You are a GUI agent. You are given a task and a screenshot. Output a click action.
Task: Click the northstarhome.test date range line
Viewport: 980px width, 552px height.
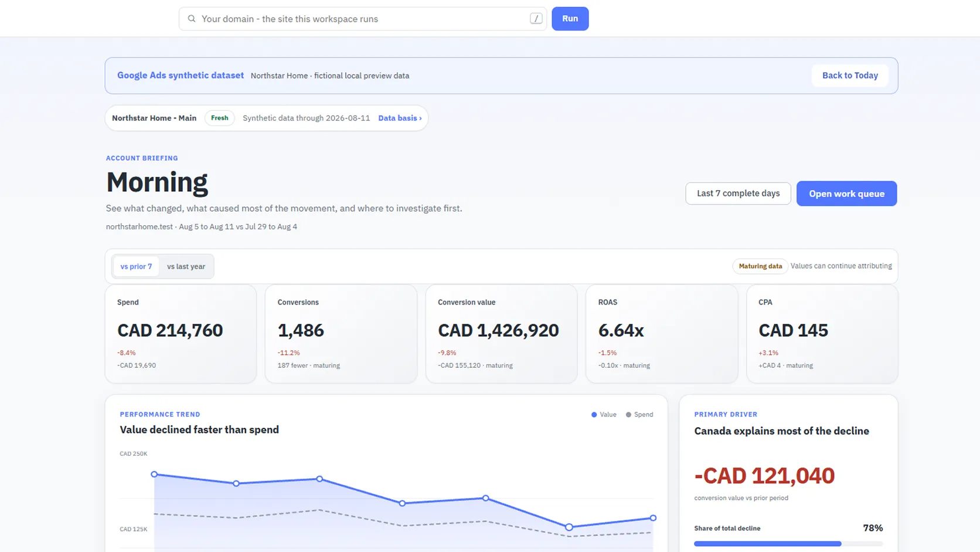point(202,227)
